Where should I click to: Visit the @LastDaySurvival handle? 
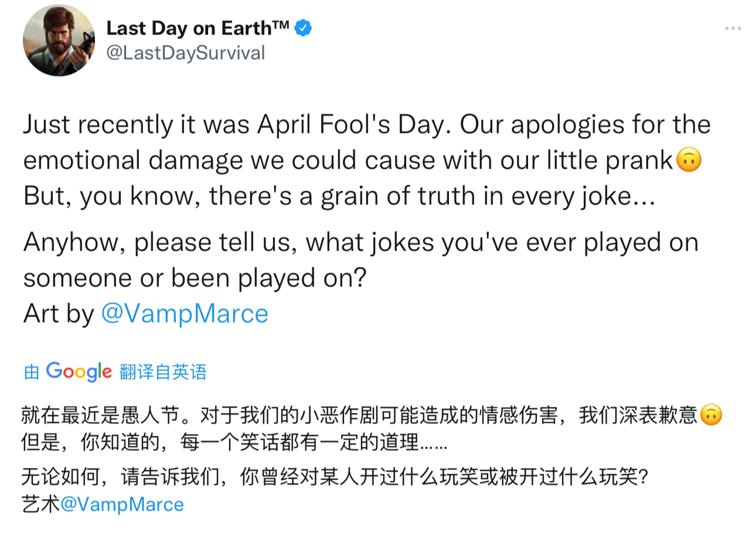click(x=186, y=53)
